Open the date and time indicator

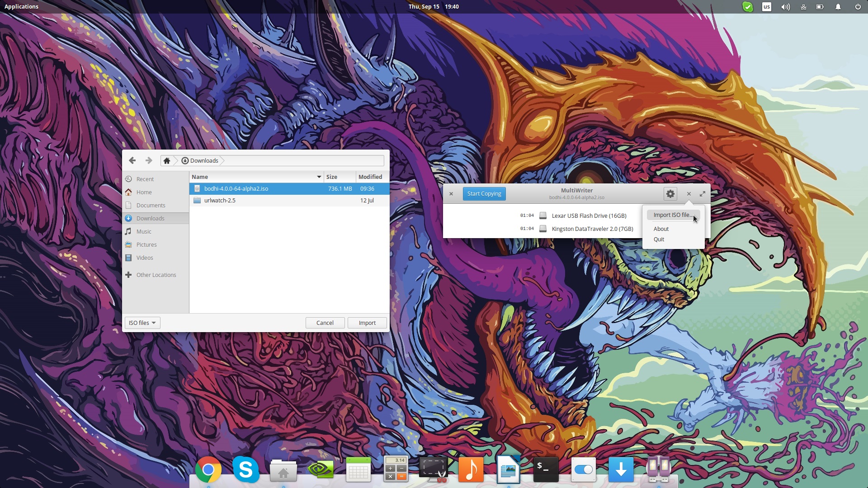coord(434,6)
